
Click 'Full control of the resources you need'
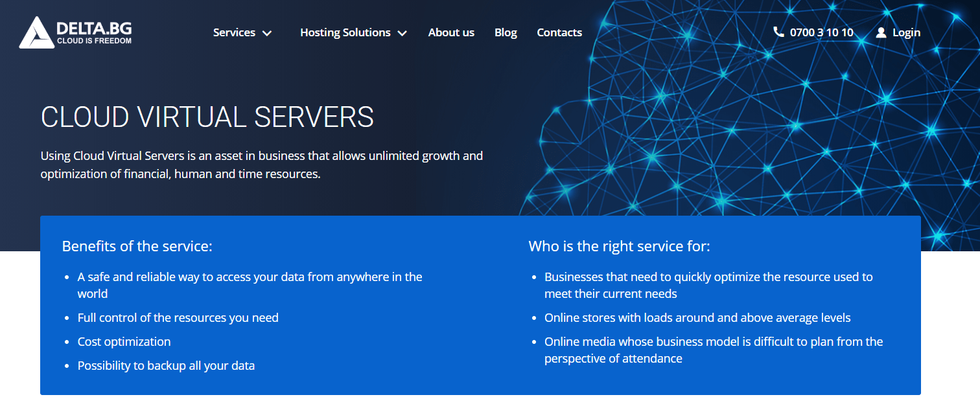pos(178,318)
